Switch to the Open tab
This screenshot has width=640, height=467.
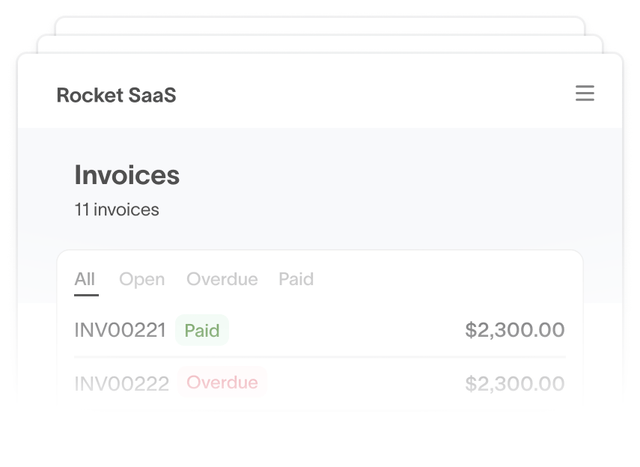click(142, 279)
